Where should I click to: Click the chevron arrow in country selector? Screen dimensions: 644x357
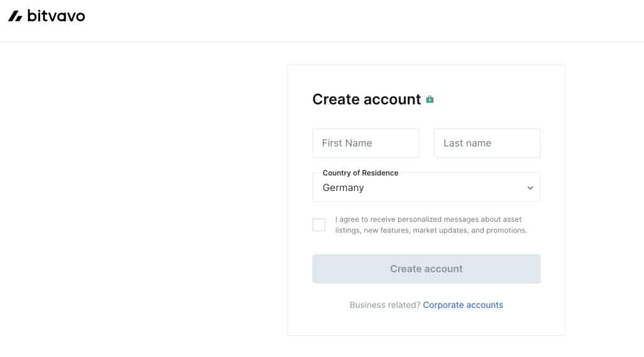(x=530, y=188)
